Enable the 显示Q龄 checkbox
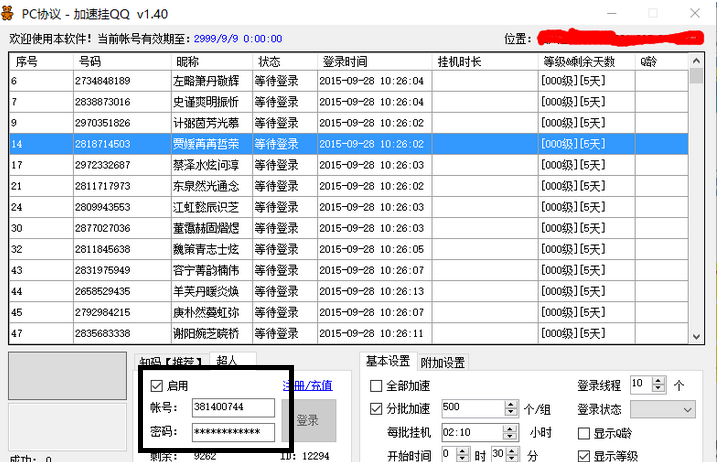 pos(584,433)
